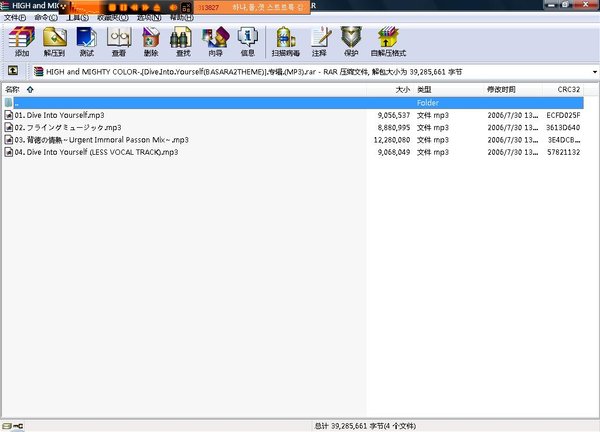Click the size value 8,880,995
The width and height of the screenshot is (600, 432).
point(394,127)
